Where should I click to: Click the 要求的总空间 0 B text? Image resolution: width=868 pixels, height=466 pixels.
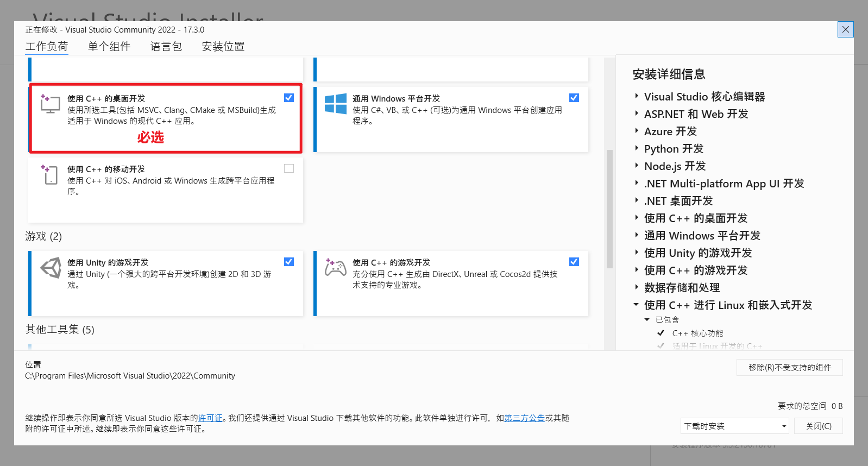[x=810, y=406]
